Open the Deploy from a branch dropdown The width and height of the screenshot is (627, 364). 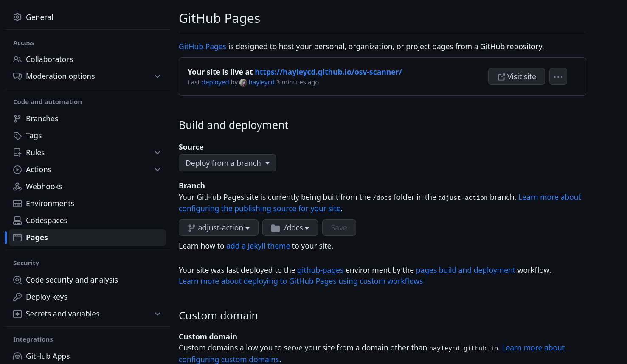[227, 163]
